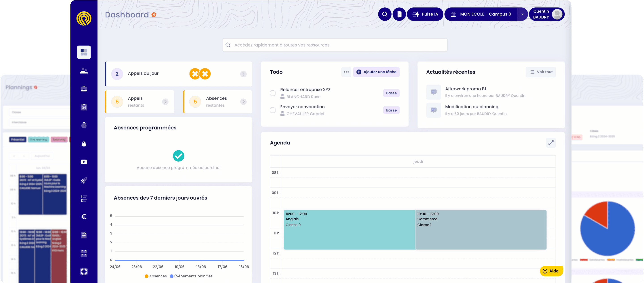Click the Absences restantes card

coord(218,102)
